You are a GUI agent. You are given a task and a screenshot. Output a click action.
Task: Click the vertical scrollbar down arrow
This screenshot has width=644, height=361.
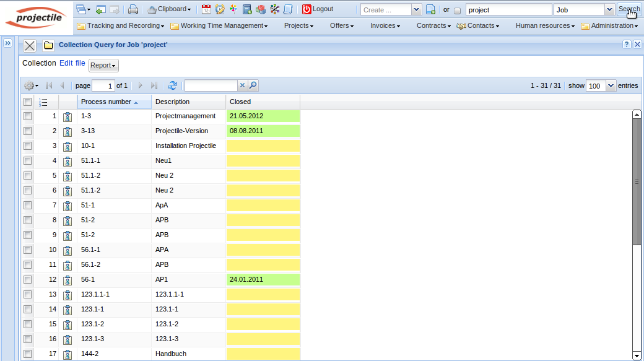click(636, 355)
